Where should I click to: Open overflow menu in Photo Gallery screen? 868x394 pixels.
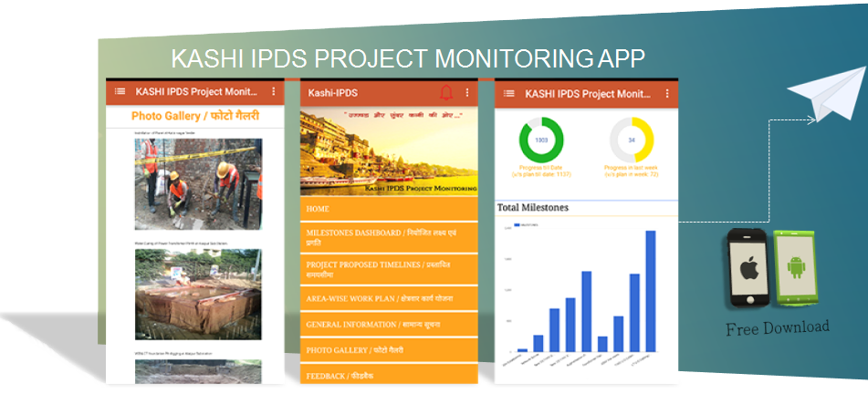coord(274,92)
